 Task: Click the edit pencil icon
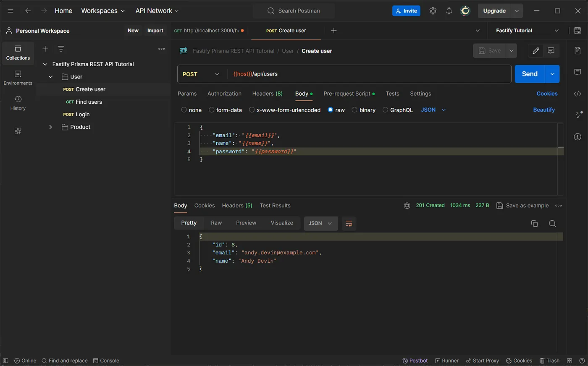(535, 51)
